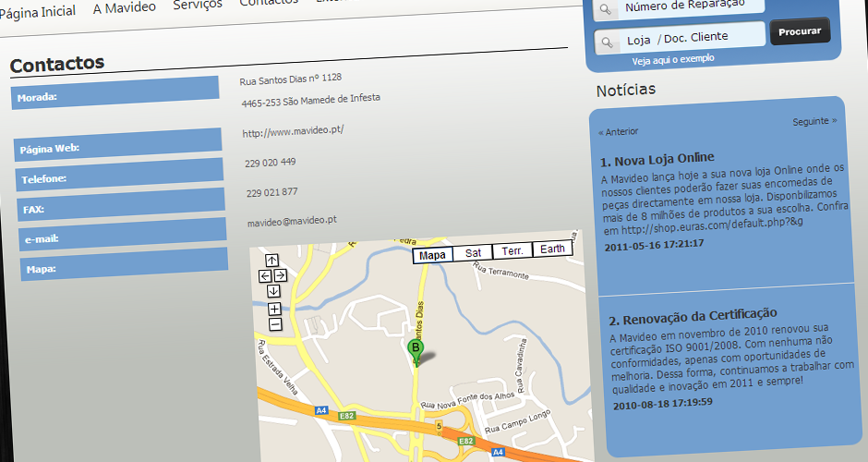Switch the map to Sat view
Image resolution: width=868 pixels, height=462 pixels.
point(473,252)
